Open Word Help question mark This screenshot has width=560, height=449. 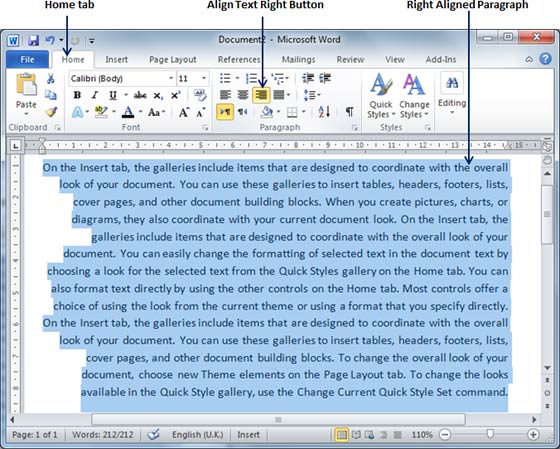tap(545, 59)
